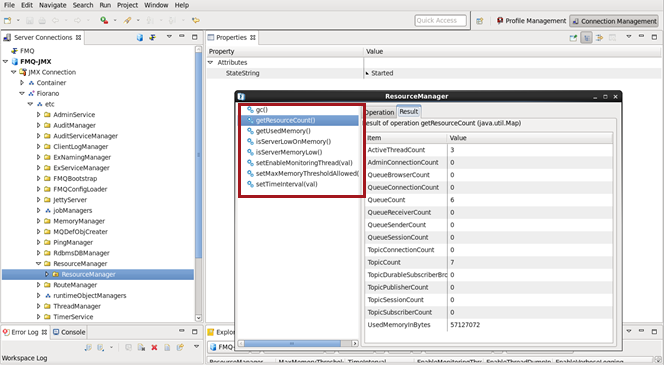
Task: Toggle Show Categories in Properties toolbar
Action: click(x=587, y=38)
